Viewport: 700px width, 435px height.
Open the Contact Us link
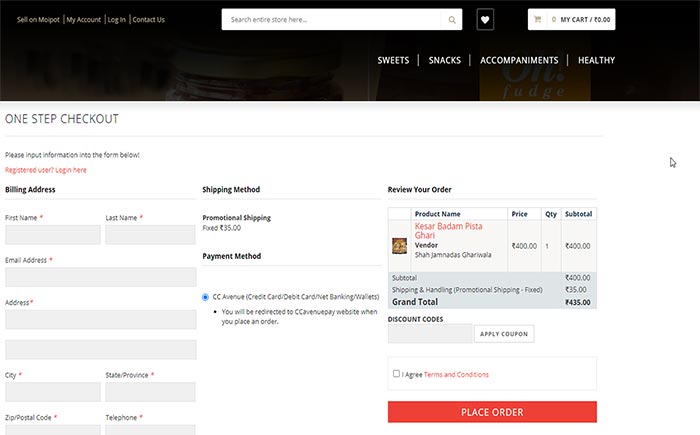tap(148, 20)
